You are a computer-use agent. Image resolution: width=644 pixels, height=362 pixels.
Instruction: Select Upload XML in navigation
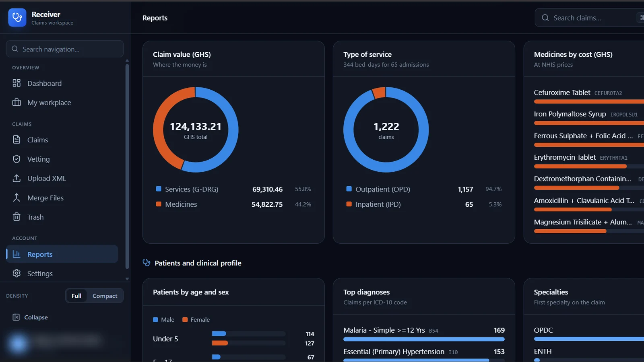47,178
